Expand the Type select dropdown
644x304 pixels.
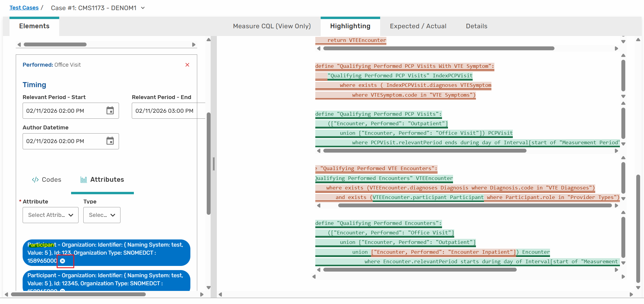102,215
